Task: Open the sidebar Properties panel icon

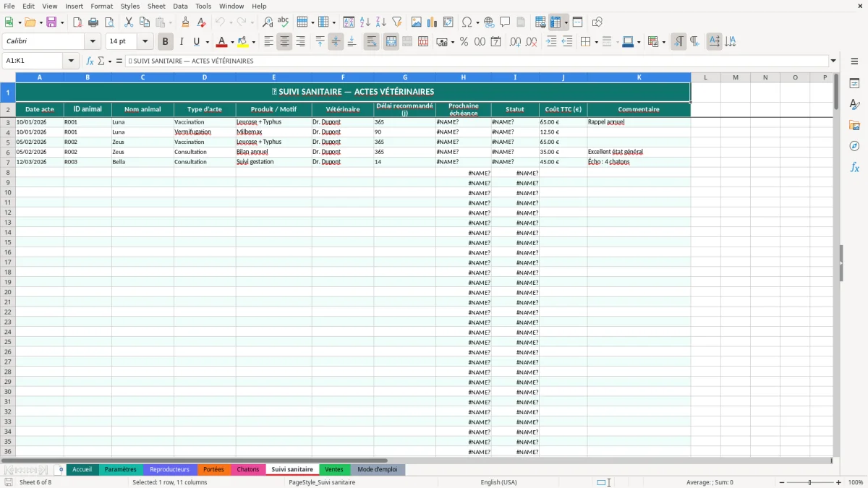Action: point(854,84)
